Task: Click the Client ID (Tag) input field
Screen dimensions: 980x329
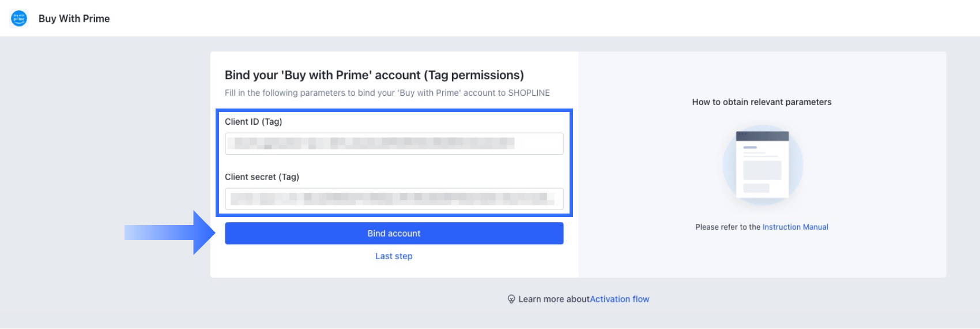Action: tap(394, 144)
